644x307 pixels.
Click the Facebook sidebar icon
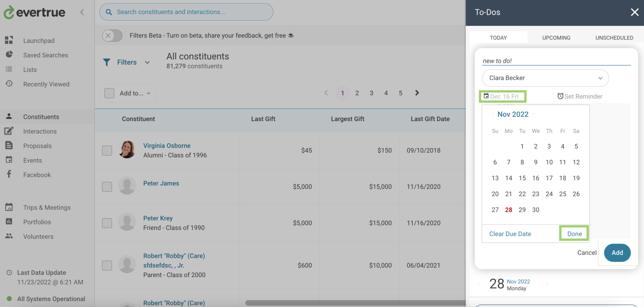pyautogui.click(x=9, y=174)
